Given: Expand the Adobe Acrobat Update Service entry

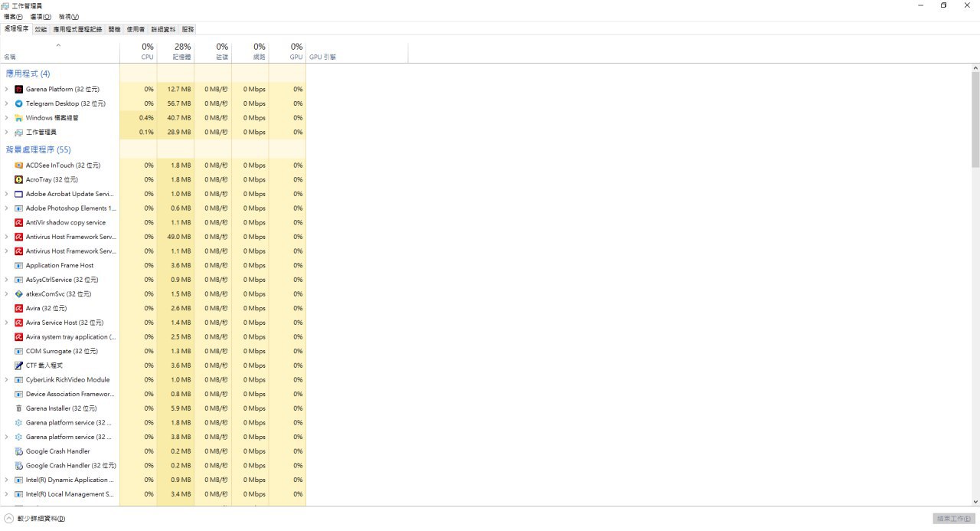Looking at the screenshot, I should pyautogui.click(x=6, y=194).
